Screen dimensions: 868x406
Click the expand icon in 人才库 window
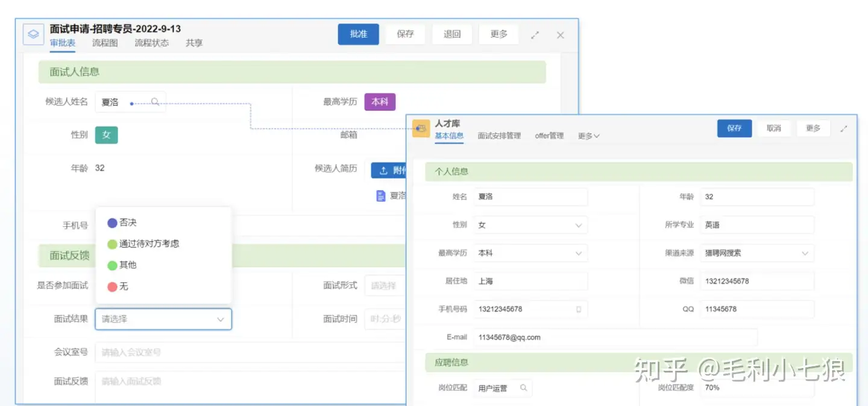coord(844,128)
